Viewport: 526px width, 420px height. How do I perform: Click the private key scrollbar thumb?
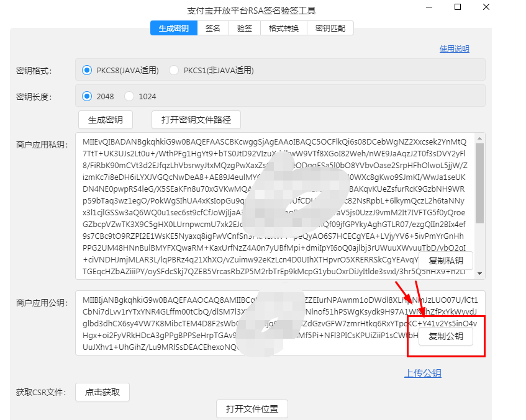pos(479,184)
